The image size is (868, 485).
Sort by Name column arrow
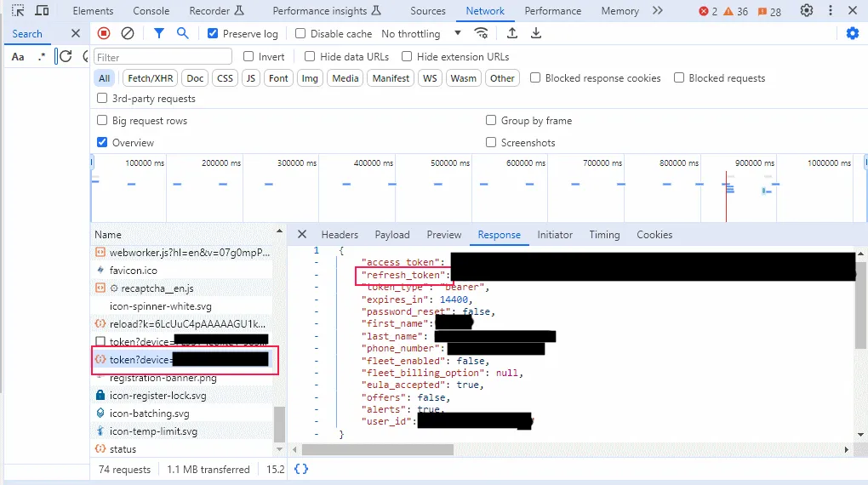[x=280, y=231]
